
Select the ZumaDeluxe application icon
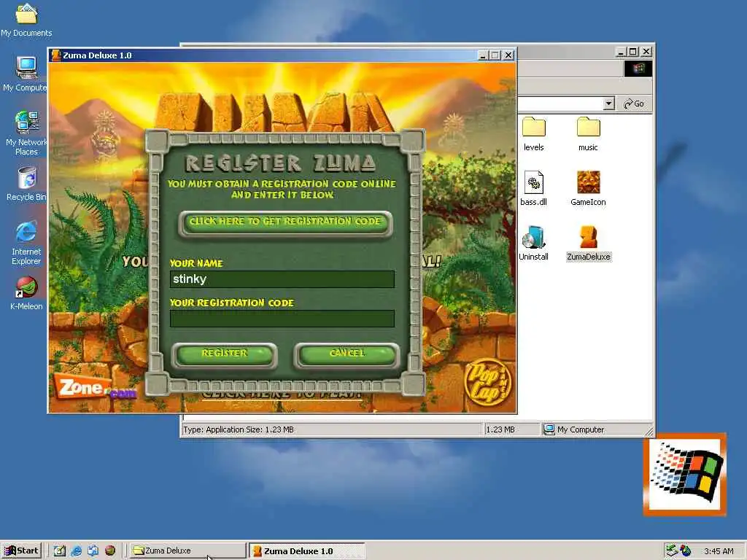pyautogui.click(x=589, y=244)
